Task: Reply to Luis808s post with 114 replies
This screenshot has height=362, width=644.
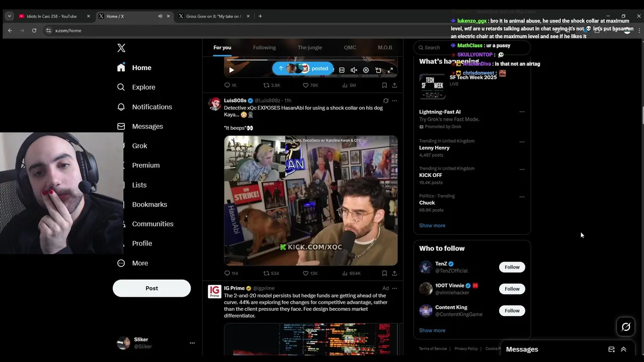Action: coord(231,274)
